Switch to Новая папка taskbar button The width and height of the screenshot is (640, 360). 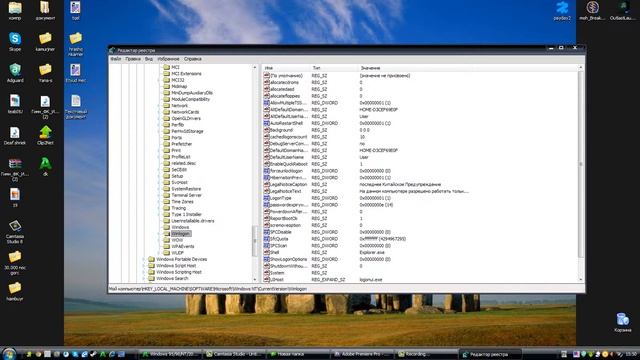point(298,354)
